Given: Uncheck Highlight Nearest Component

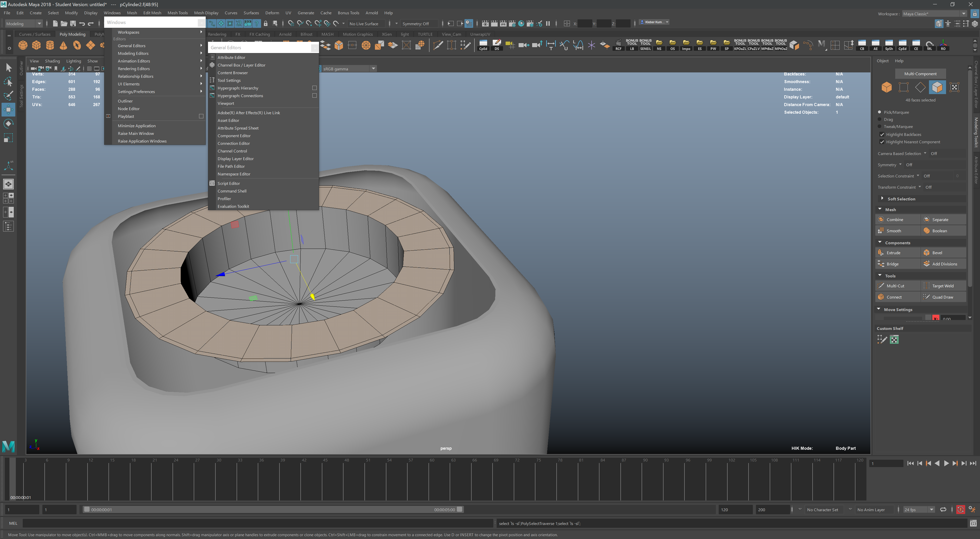Looking at the screenshot, I should (882, 142).
